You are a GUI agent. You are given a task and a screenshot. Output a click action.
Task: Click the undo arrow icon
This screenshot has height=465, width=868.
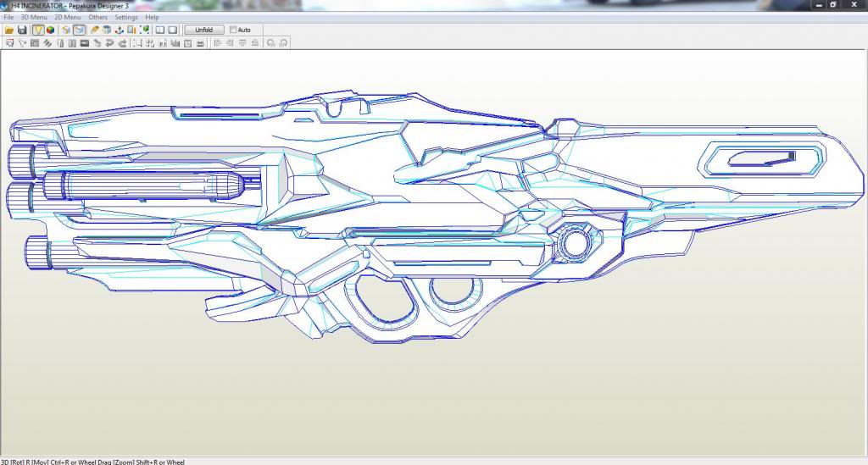point(109,43)
